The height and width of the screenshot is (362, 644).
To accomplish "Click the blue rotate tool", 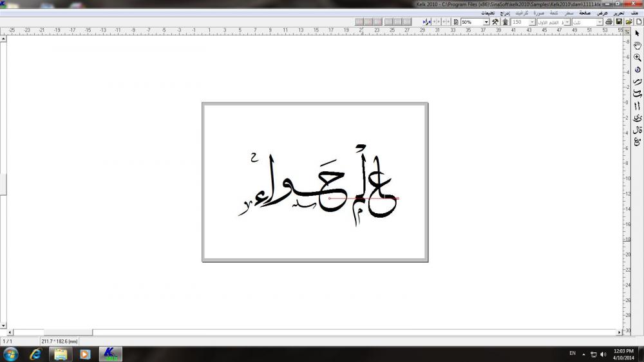I will tap(638, 69).
